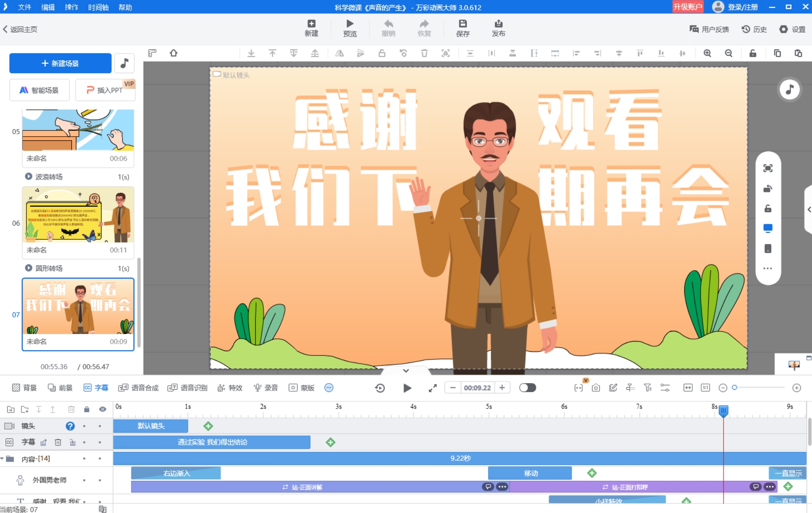Open the 操作 menu
Screen dimensions: 812x513
click(72, 7)
